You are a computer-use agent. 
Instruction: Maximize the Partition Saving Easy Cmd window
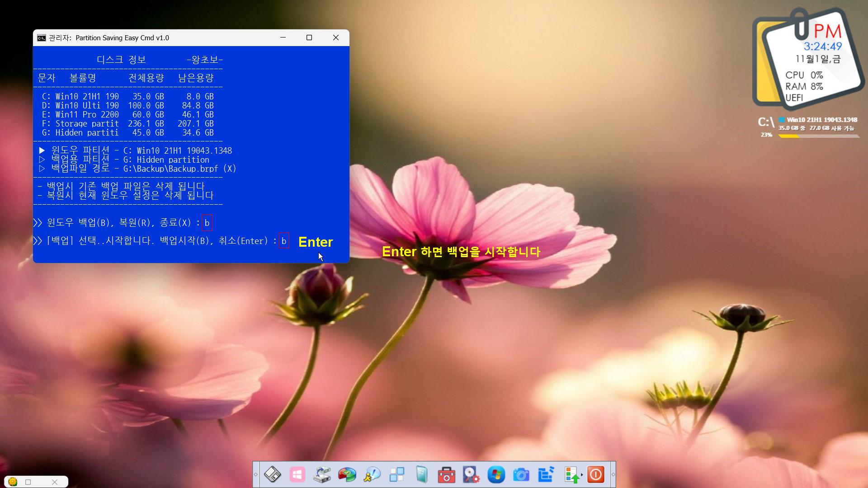point(309,38)
